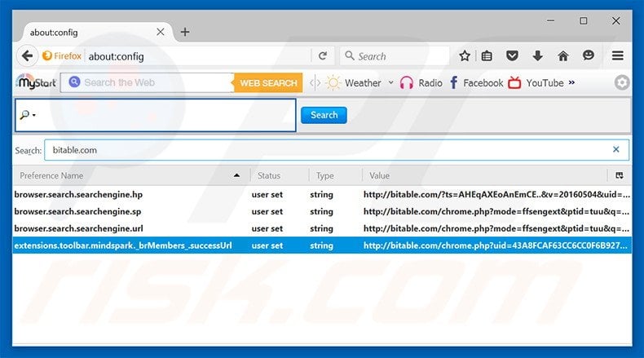644x358 pixels.
Task: Click the value of searchengine.sp row
Action: point(496,212)
